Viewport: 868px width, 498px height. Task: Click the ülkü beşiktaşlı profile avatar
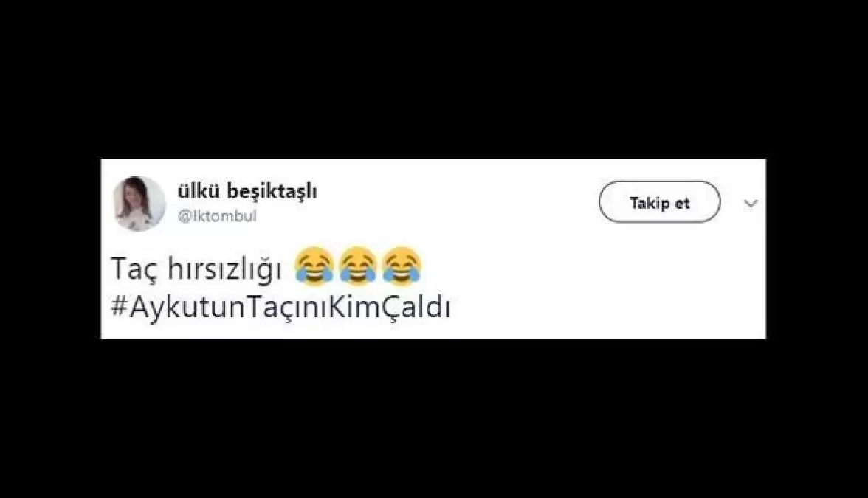click(x=139, y=203)
